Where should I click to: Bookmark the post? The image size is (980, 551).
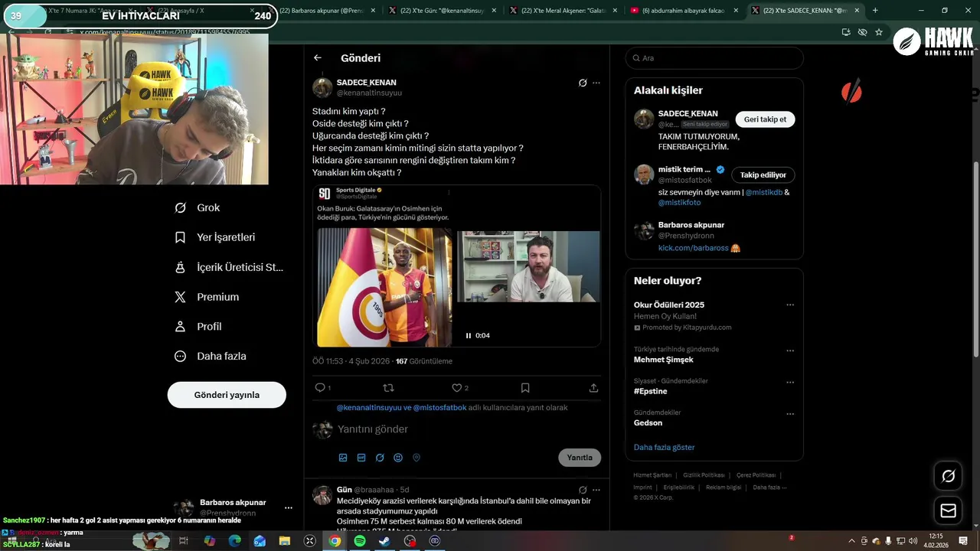(x=525, y=388)
